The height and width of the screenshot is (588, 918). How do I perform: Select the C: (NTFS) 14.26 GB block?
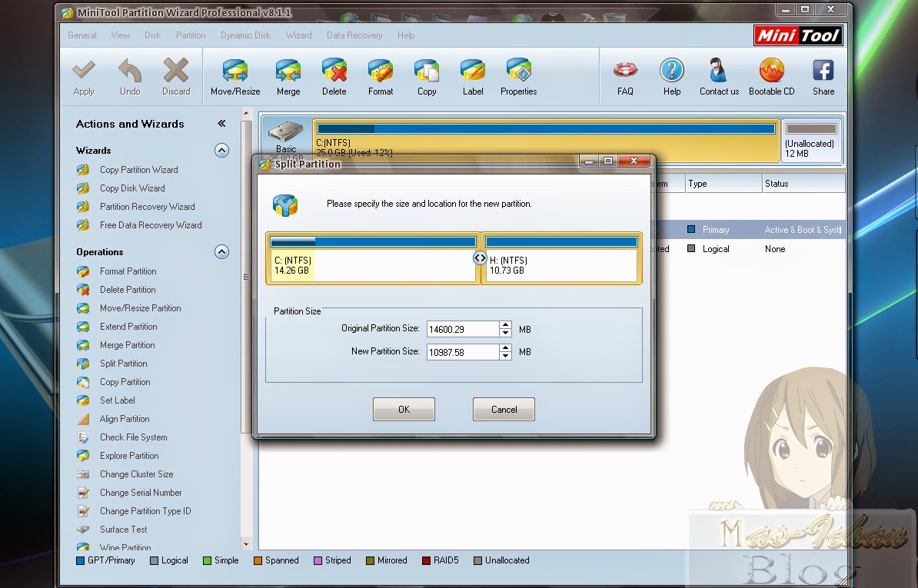tap(373, 258)
